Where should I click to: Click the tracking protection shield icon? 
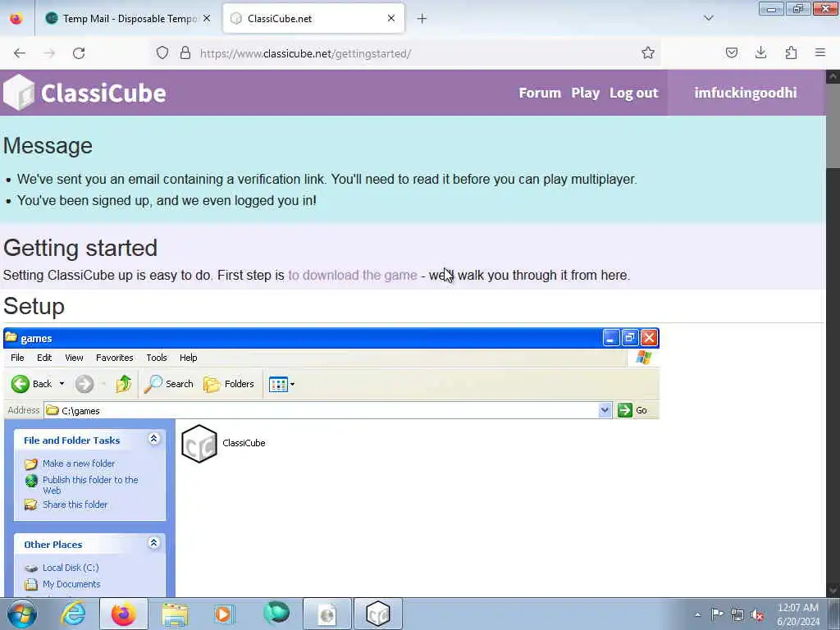162,52
